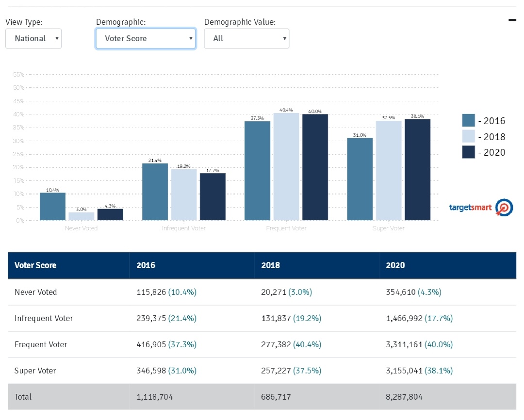Screen dimensions: 524x420
Task: Click the 2016 legend color swatch
Action: click(468, 120)
